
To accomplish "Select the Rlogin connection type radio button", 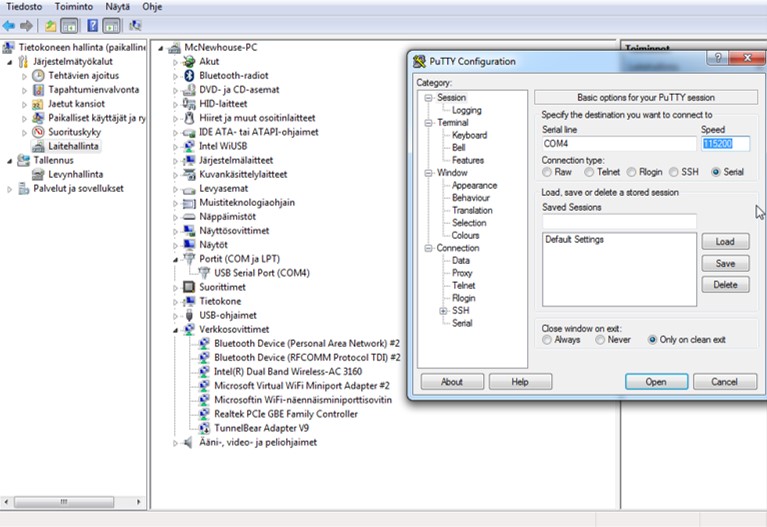I will pyautogui.click(x=632, y=172).
